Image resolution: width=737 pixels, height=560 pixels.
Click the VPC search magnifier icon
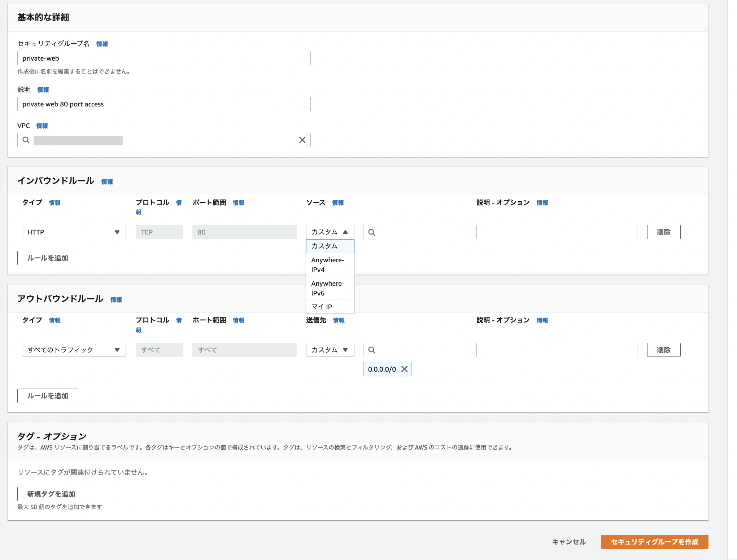coord(26,140)
